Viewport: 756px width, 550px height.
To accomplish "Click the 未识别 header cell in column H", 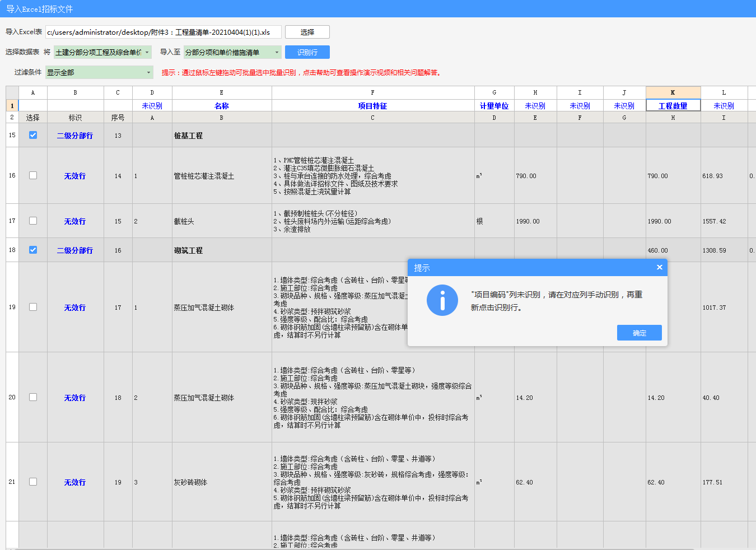I will (x=535, y=105).
